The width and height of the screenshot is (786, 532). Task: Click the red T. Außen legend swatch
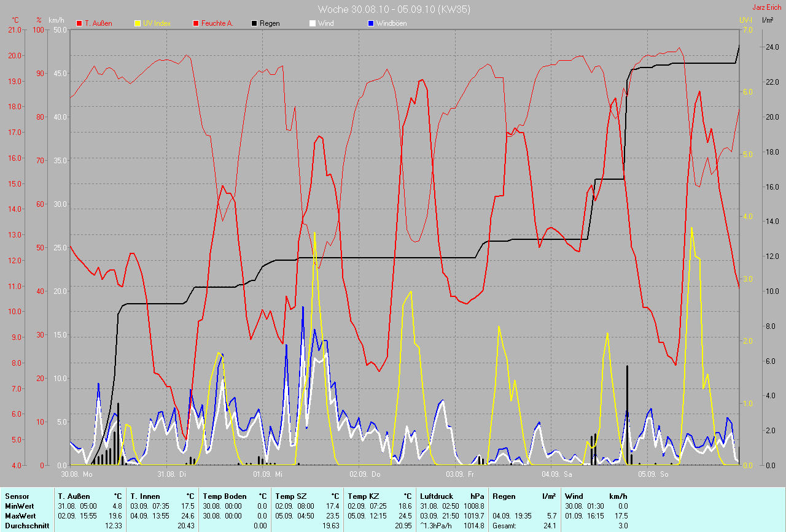79,23
